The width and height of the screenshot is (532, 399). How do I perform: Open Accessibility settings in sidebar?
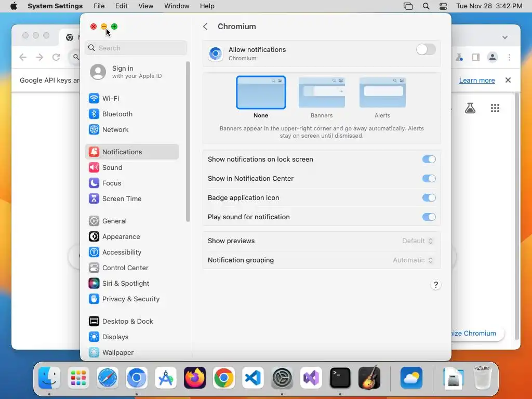tap(131, 252)
